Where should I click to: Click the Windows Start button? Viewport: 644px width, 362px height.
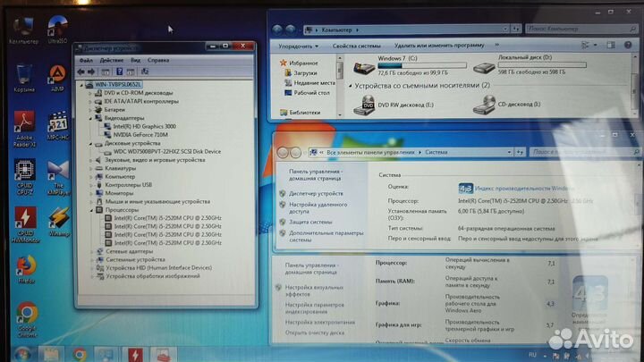click(x=22, y=354)
